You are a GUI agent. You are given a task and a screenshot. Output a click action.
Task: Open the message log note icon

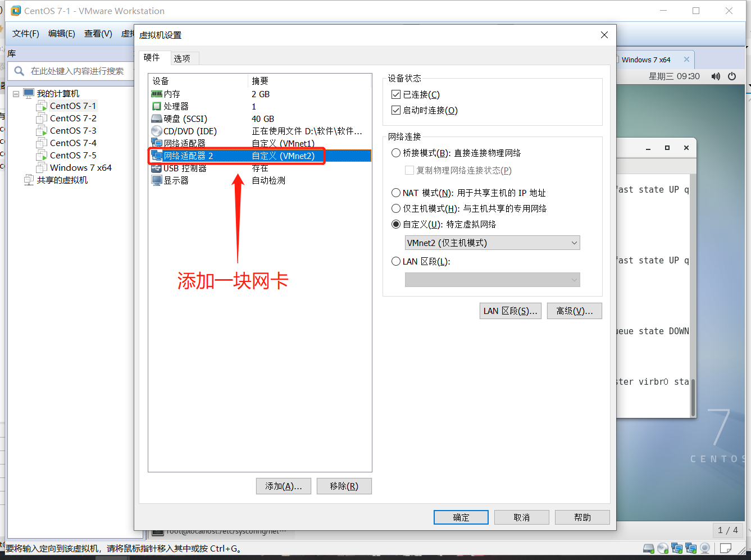point(726,548)
